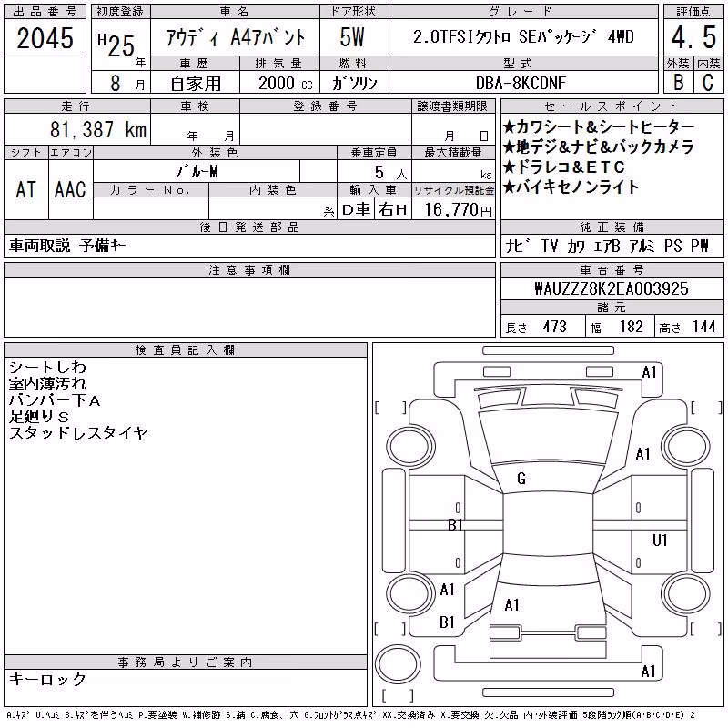Click the AAC air conditioner cell
Viewport: 728px width, 728px height.
[x=71, y=189]
